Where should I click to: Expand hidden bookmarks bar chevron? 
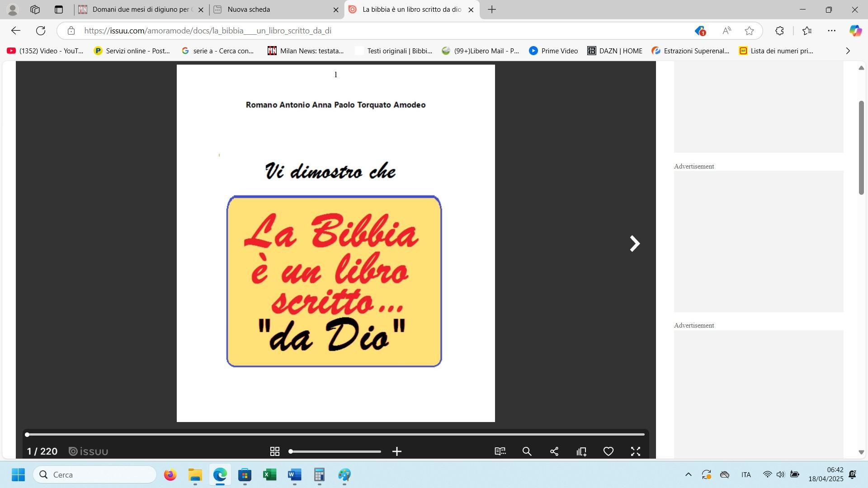tap(848, 51)
